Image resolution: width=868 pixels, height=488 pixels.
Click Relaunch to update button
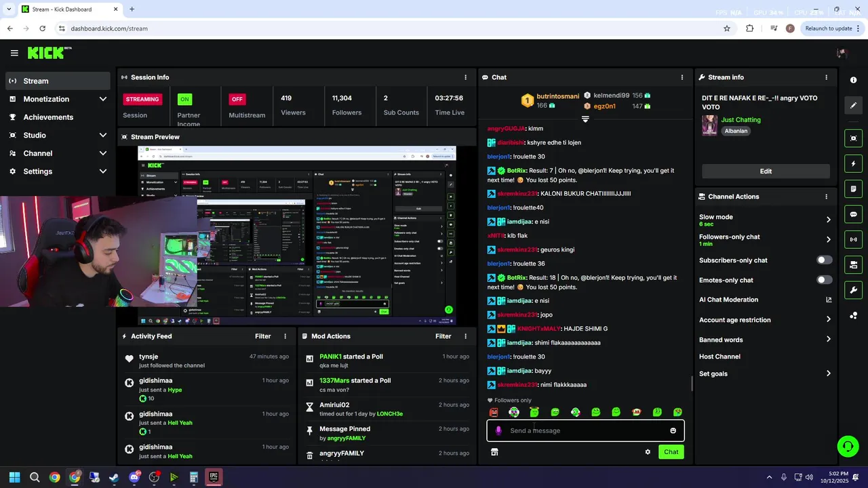click(833, 28)
